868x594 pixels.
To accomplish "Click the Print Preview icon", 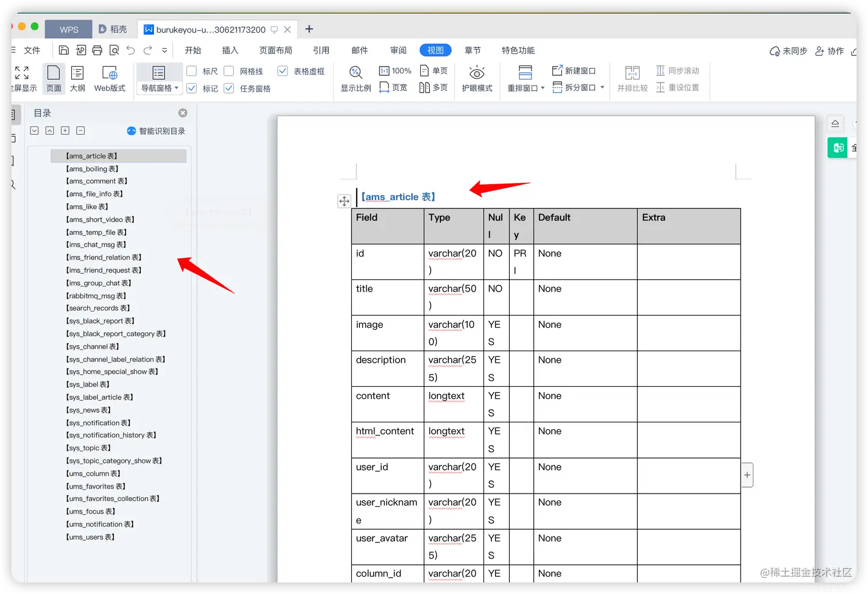I will [x=114, y=51].
